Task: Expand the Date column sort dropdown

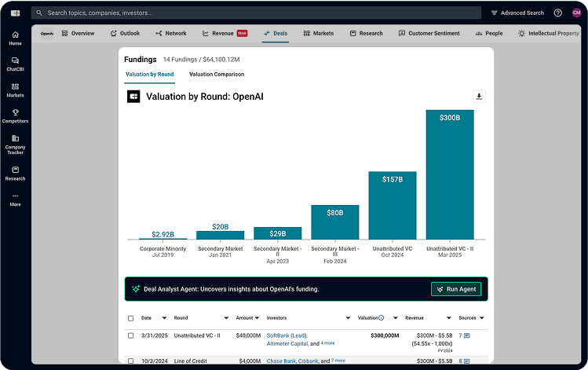Action: click(164, 318)
